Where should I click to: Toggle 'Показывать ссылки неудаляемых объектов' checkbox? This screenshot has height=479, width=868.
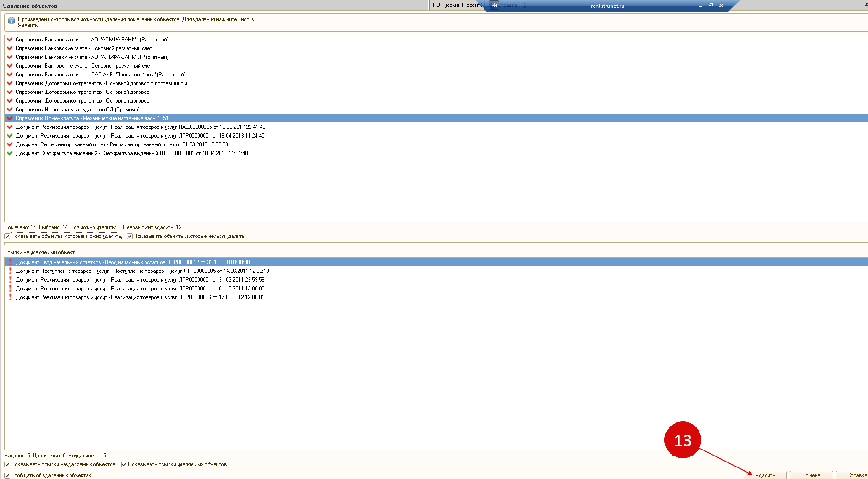click(7, 465)
